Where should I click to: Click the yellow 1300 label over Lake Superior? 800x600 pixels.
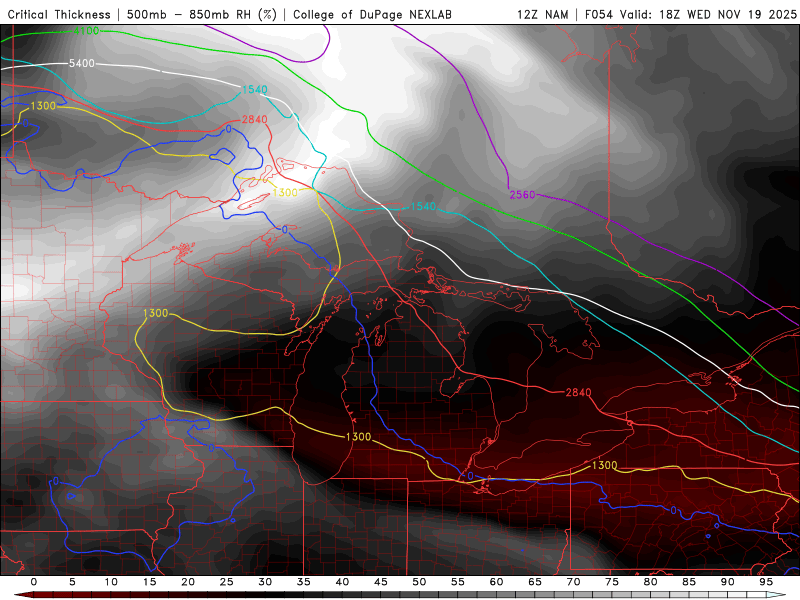(x=285, y=192)
